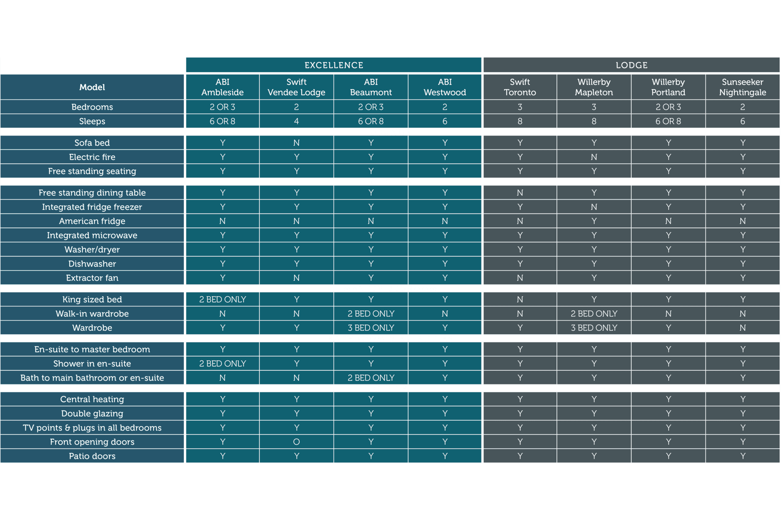
Task: Select the Central heating row label
Action: pyautogui.click(x=92, y=399)
